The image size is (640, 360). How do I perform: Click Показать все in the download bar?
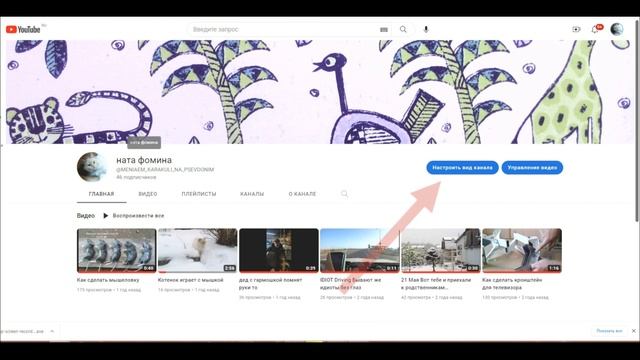609,331
